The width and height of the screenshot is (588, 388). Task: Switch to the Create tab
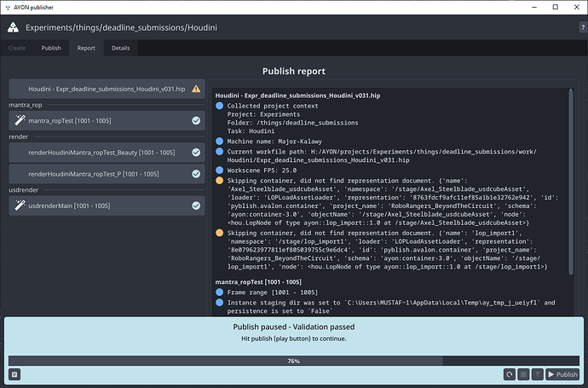(17, 48)
